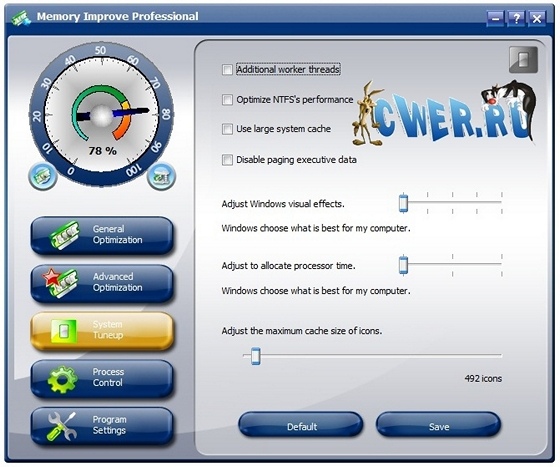Minimize the Memory Improve window
This screenshot has height=467, width=560.
click(x=495, y=18)
